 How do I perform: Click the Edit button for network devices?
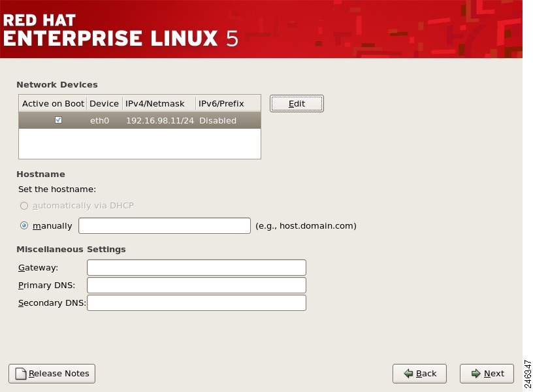(297, 103)
